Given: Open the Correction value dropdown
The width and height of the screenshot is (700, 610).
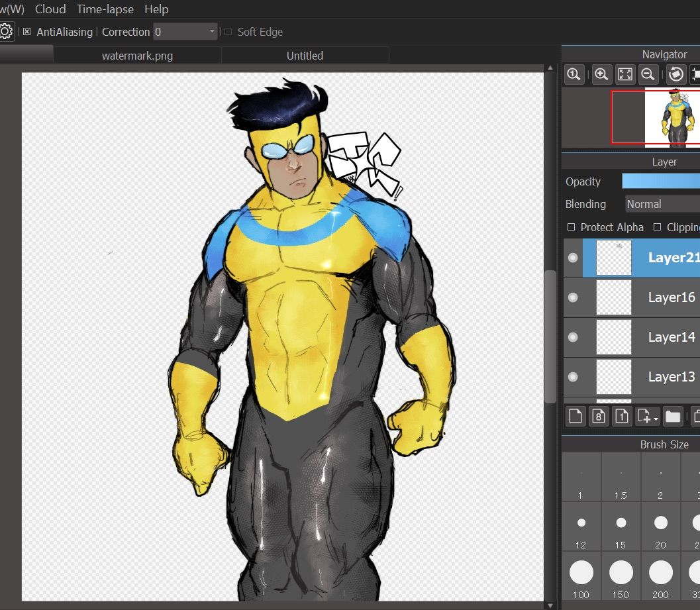Looking at the screenshot, I should click(185, 32).
